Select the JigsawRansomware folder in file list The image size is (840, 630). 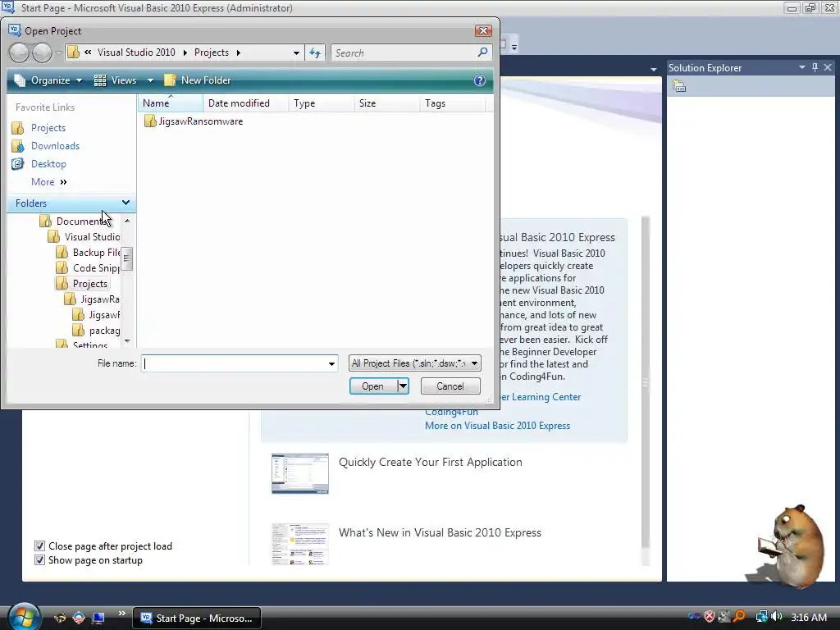click(x=194, y=121)
